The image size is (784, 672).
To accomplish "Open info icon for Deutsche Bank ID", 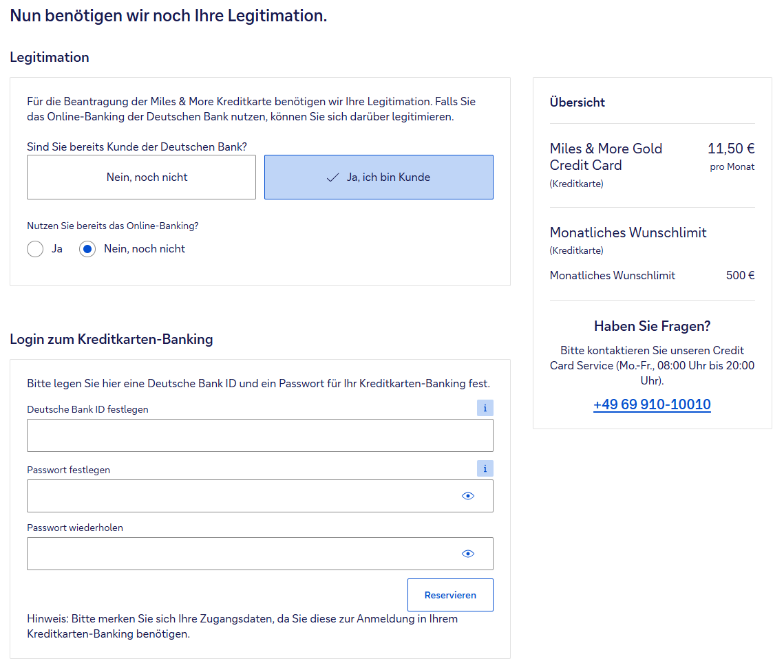I will pos(485,409).
